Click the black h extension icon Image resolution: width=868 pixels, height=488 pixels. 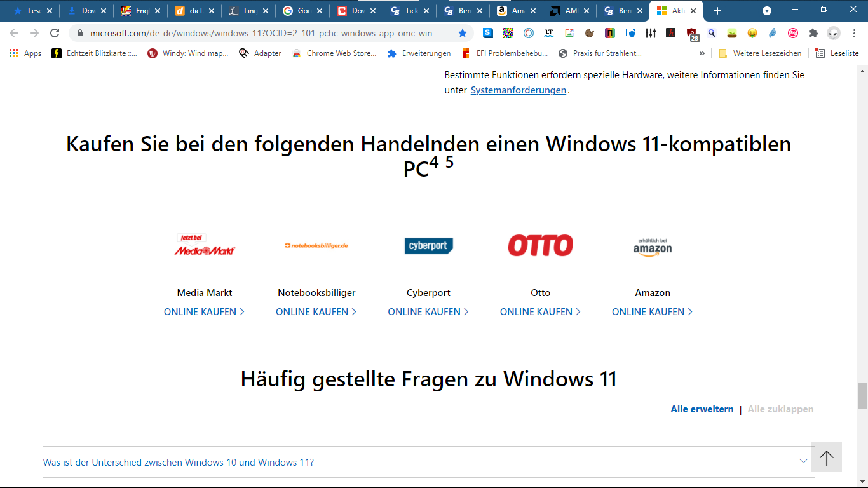[x=670, y=33]
